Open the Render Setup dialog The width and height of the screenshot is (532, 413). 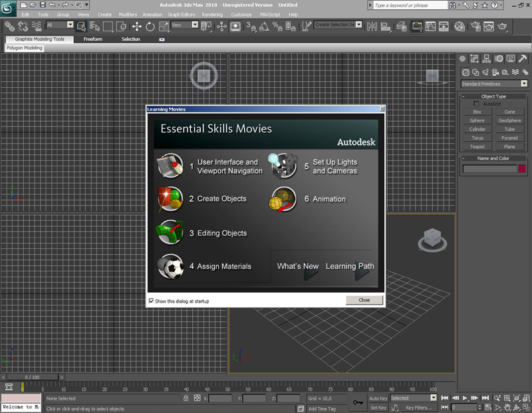[x=475, y=26]
